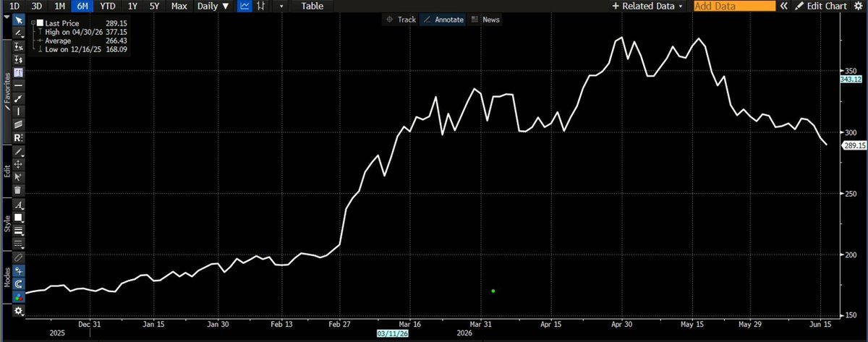Choose the text annotation T tool

point(19,73)
